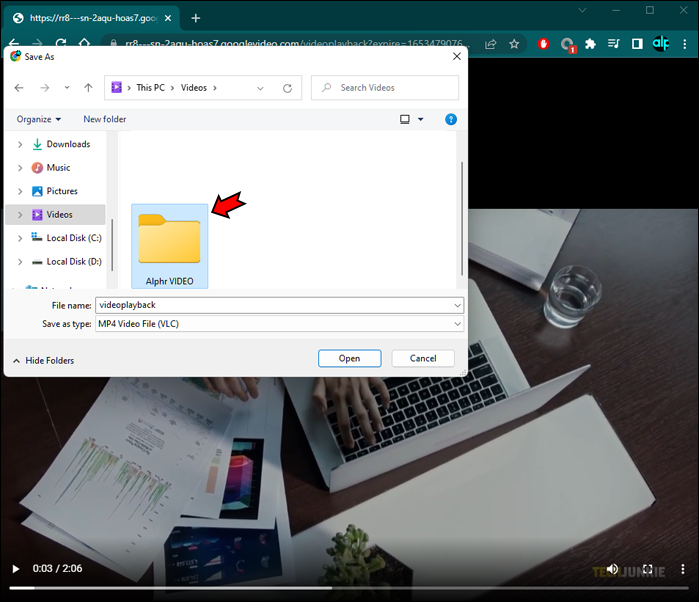Screen dimensions: 699x602
Task: Open the tab search chevron
Action: 582,10
